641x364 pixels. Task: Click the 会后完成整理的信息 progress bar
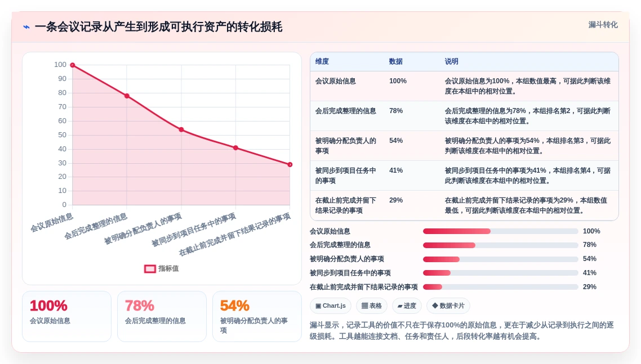[500, 245]
